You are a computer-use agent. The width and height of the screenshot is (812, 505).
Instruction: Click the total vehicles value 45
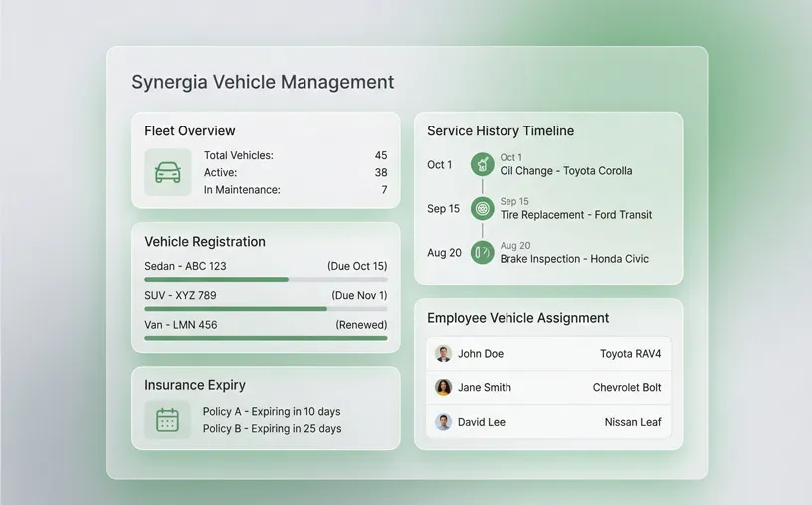(381, 155)
